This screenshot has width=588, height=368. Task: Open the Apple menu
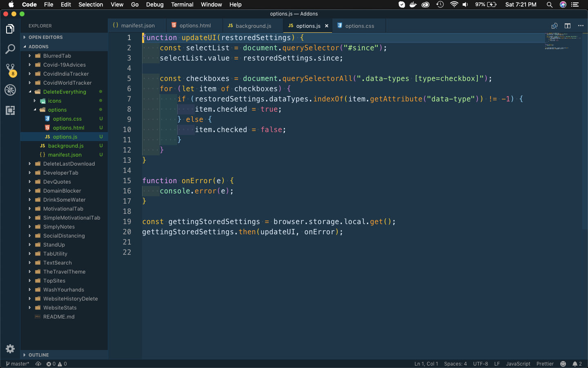(x=11, y=4)
